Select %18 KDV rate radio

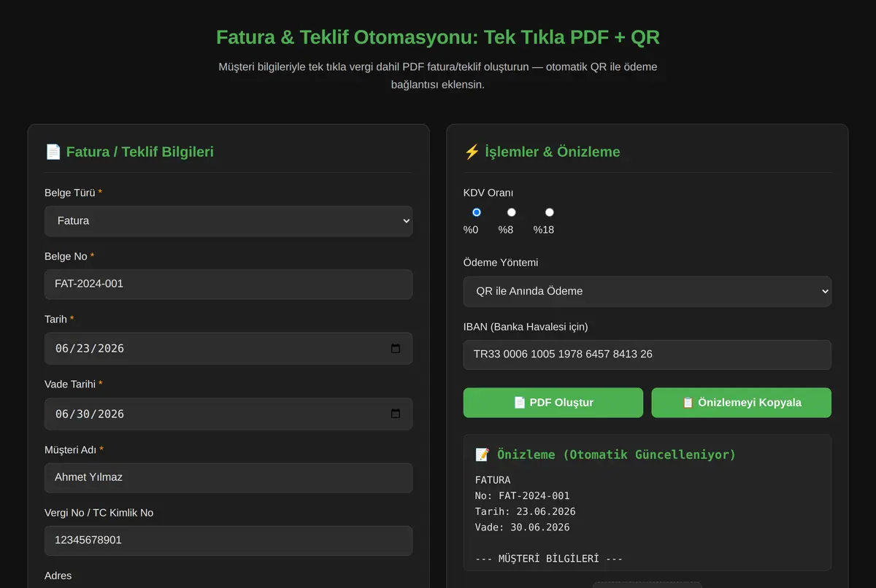[x=550, y=212]
